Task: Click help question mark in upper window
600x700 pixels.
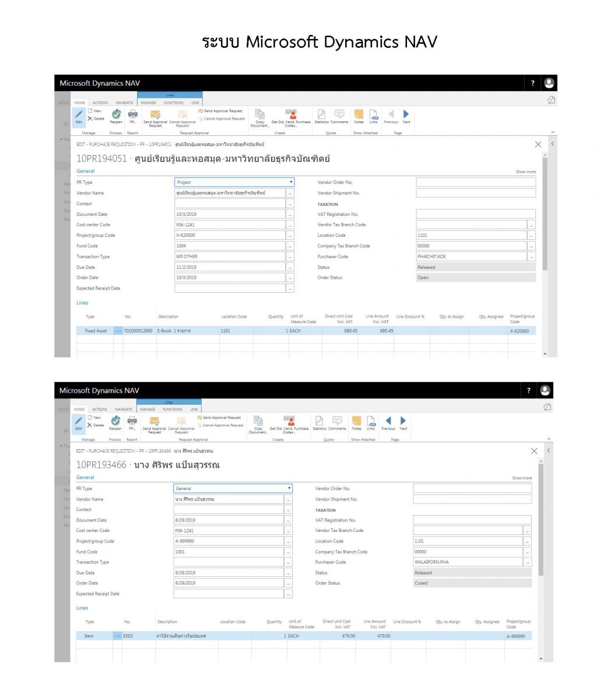Action: point(532,83)
